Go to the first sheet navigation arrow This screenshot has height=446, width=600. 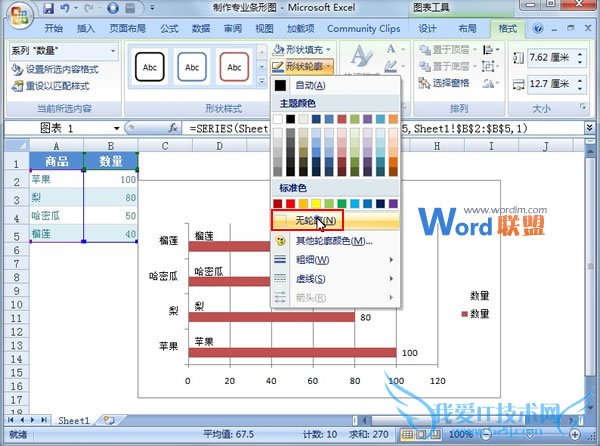pyautogui.click(x=10, y=420)
